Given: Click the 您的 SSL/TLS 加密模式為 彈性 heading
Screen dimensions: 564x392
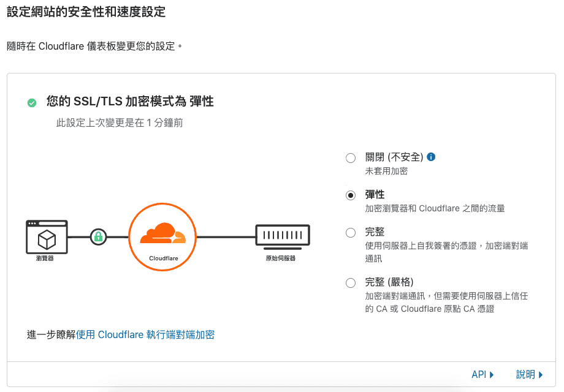Looking at the screenshot, I should pyautogui.click(x=130, y=102).
